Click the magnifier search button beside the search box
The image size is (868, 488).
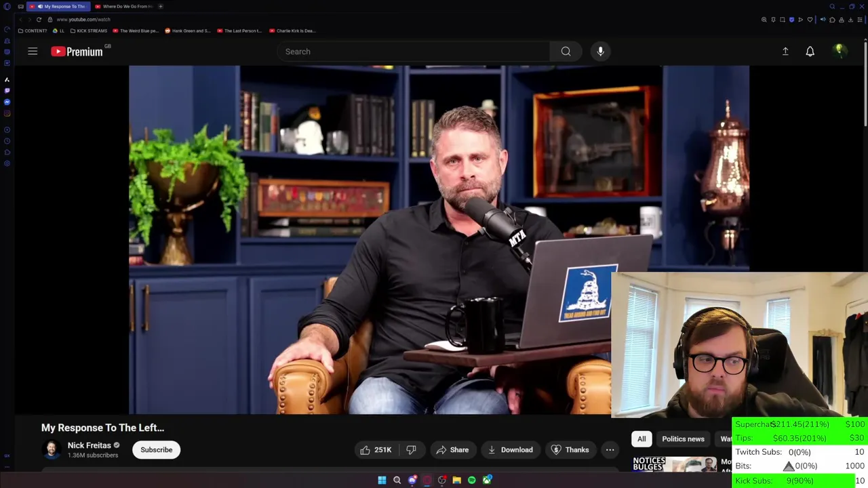point(566,52)
